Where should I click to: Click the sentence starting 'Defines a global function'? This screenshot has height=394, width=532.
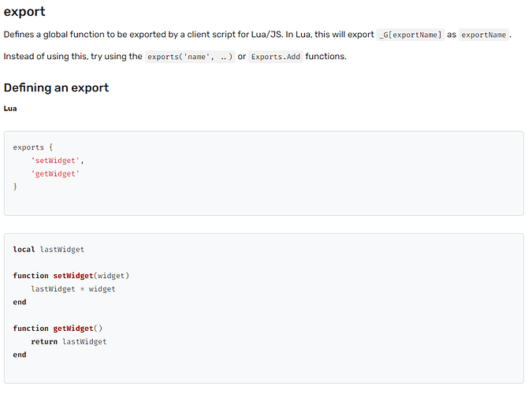pyautogui.click(x=258, y=35)
